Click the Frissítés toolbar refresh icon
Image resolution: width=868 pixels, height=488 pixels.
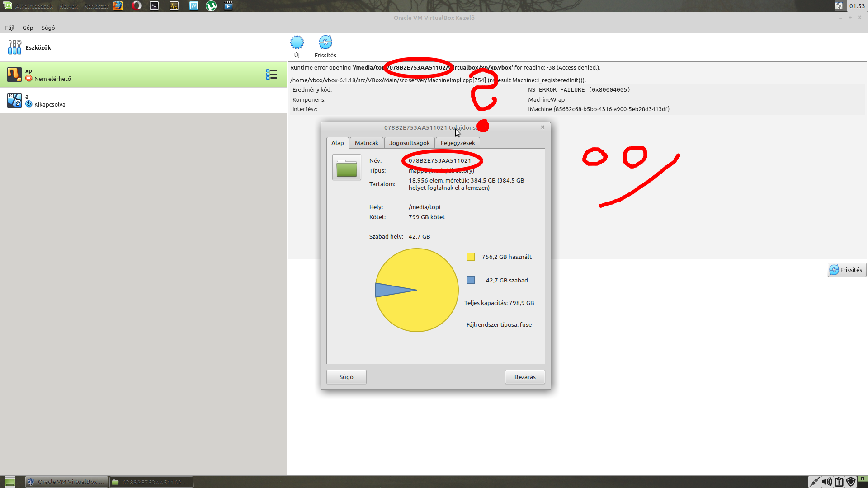click(x=325, y=42)
